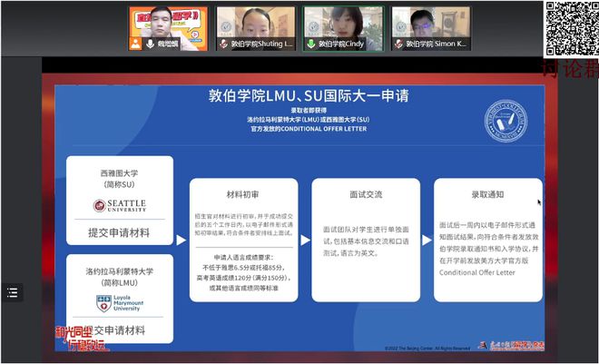The width and height of the screenshot is (599, 364).
Task: Select 敦伯学院Shuting video thumbnail
Action: coord(256,29)
